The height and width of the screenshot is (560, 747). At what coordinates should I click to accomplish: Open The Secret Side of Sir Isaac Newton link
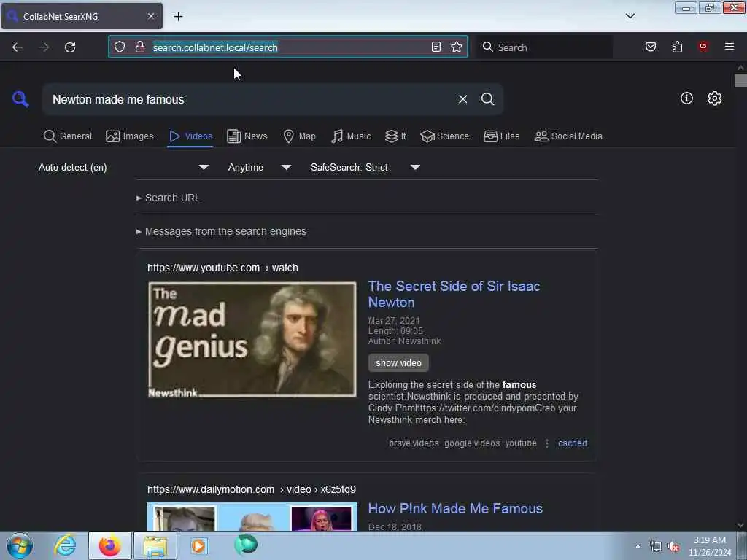click(x=454, y=295)
